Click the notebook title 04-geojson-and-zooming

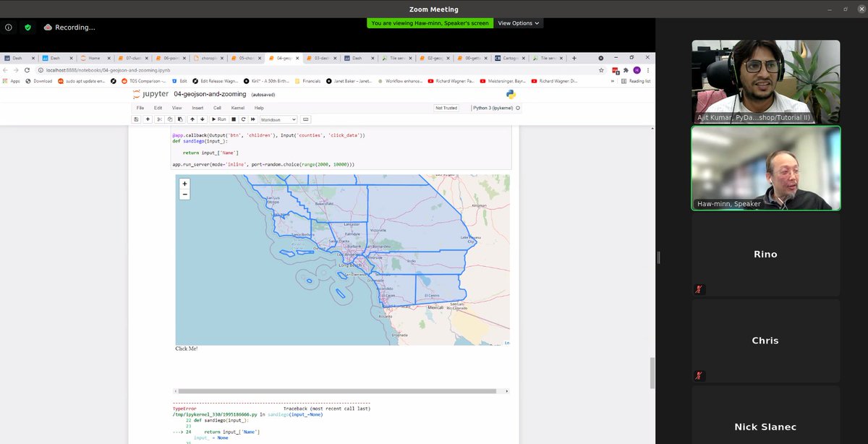pos(210,94)
